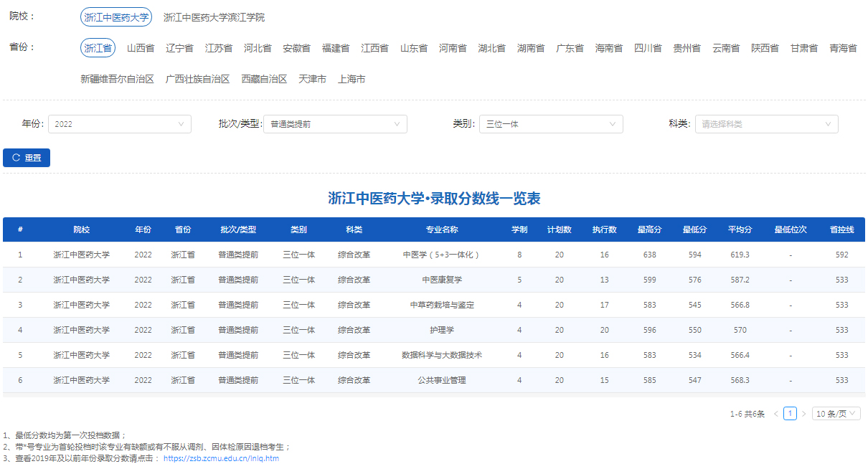Pick 湖南省 from province list
This screenshot has width=868, height=469.
531,48
